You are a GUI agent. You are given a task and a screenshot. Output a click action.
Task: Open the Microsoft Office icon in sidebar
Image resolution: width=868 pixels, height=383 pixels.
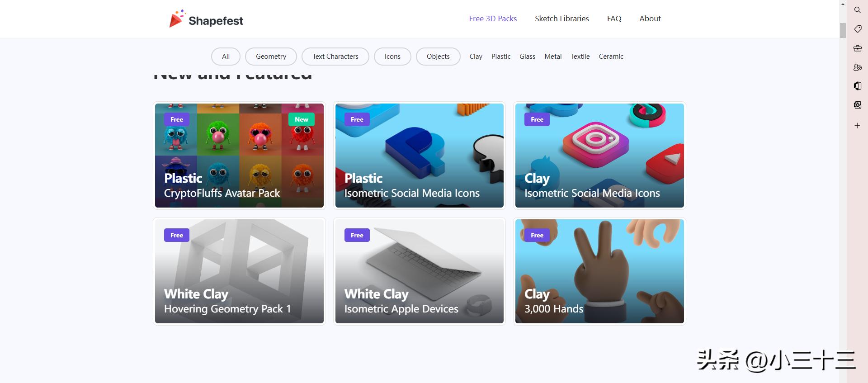click(857, 86)
